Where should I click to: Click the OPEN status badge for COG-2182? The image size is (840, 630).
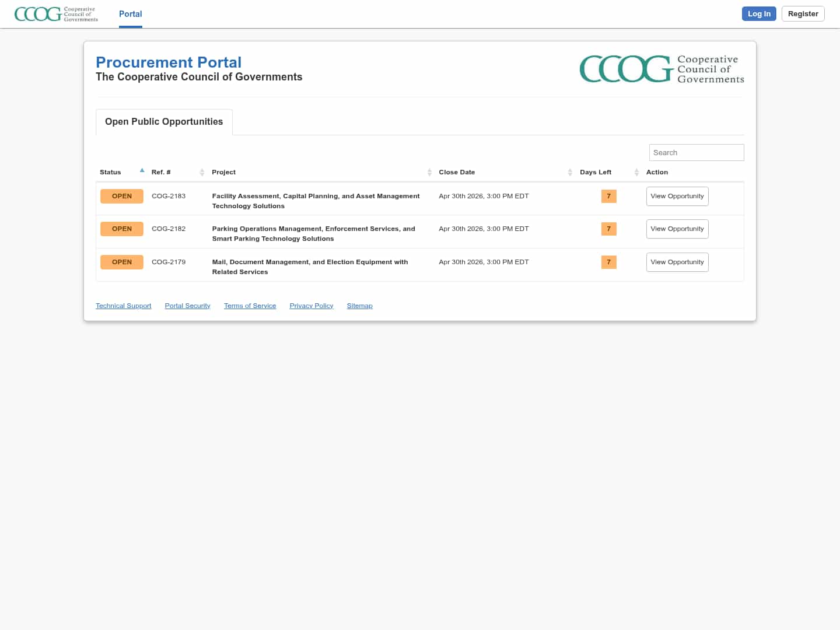tap(122, 229)
